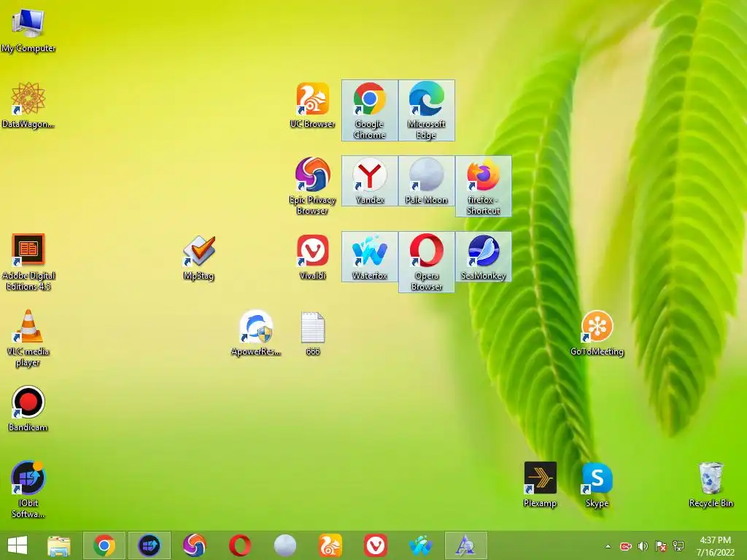Select the Waterfox desktop shortcut

[370, 257]
